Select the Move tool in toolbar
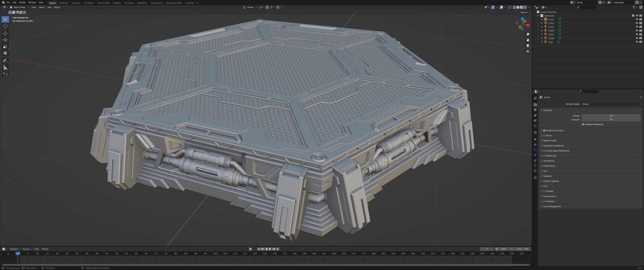Image resolution: width=644 pixels, height=270 pixels. click(5, 33)
